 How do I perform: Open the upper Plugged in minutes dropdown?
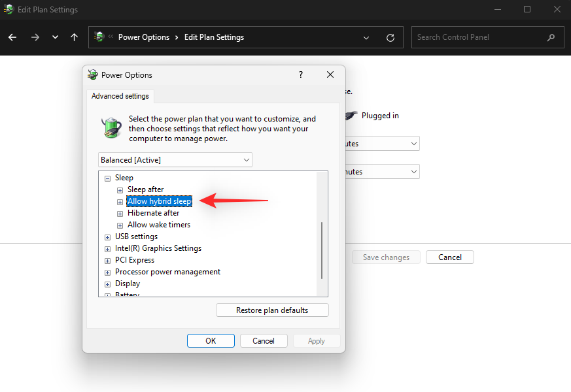(x=382, y=144)
